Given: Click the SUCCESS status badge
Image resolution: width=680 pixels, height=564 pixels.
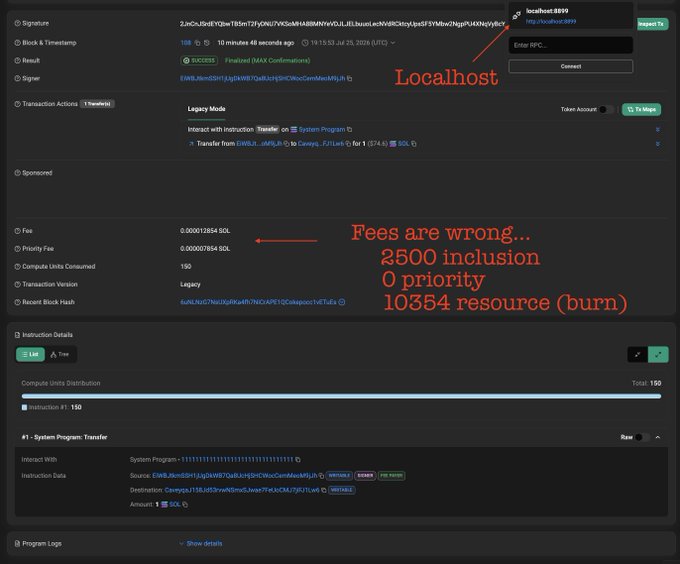Looking at the screenshot, I should click(x=199, y=61).
